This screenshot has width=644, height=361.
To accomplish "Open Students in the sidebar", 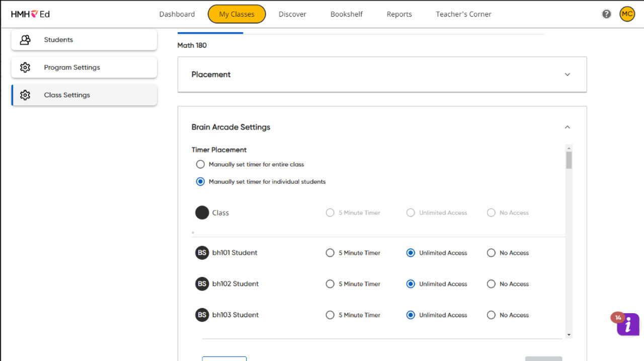I will (x=84, y=40).
